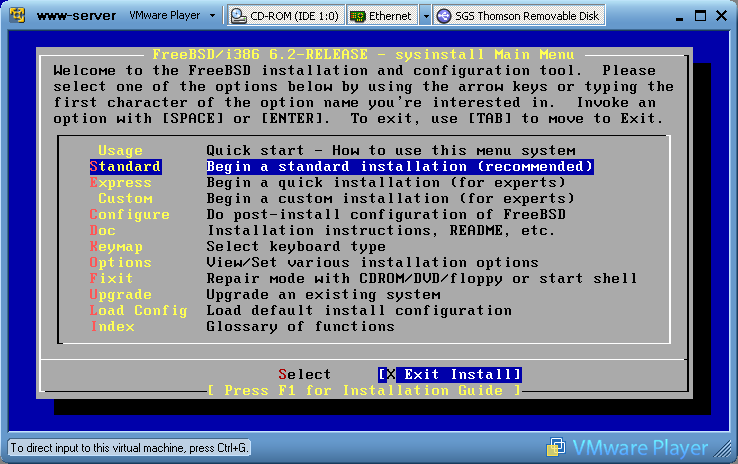The height and width of the screenshot is (464, 738).
Task: Click the Ethernet device button
Action: 383,16
